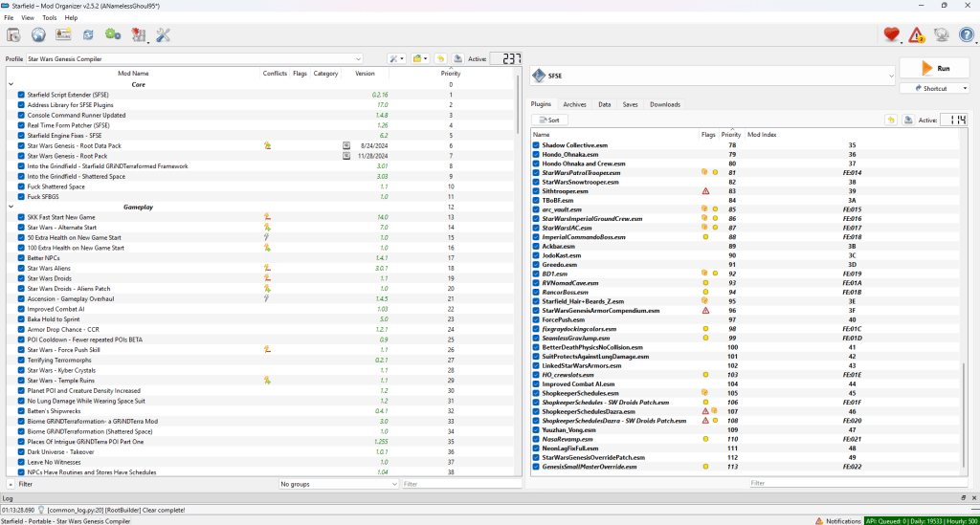Click the Install Mod from archive icon
980x525 pixels.
point(14,35)
